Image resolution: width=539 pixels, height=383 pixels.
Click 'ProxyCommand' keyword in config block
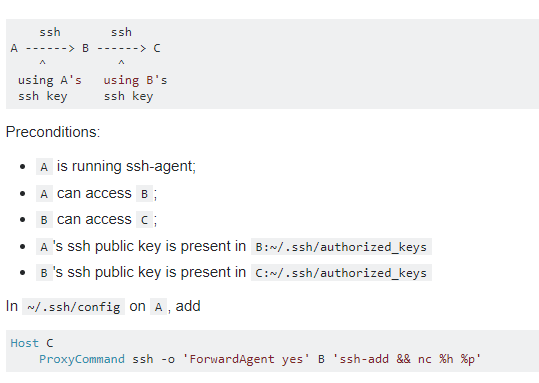82,359
